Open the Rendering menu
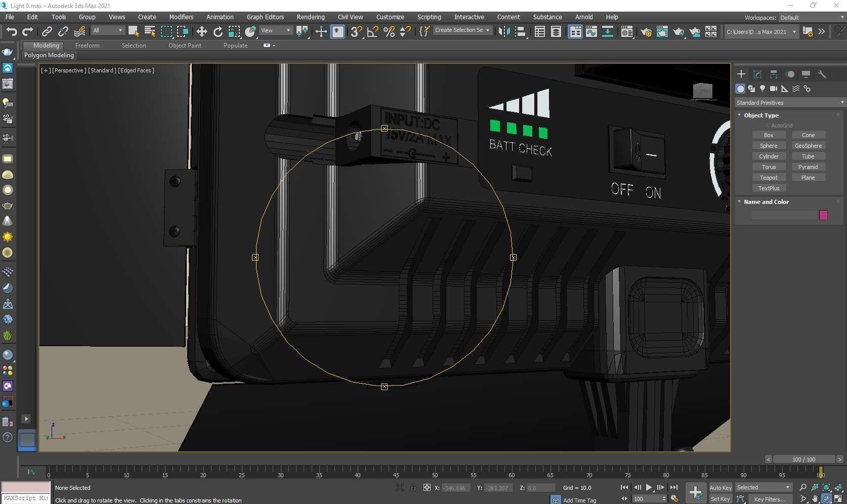This screenshot has height=504, width=847. (310, 17)
